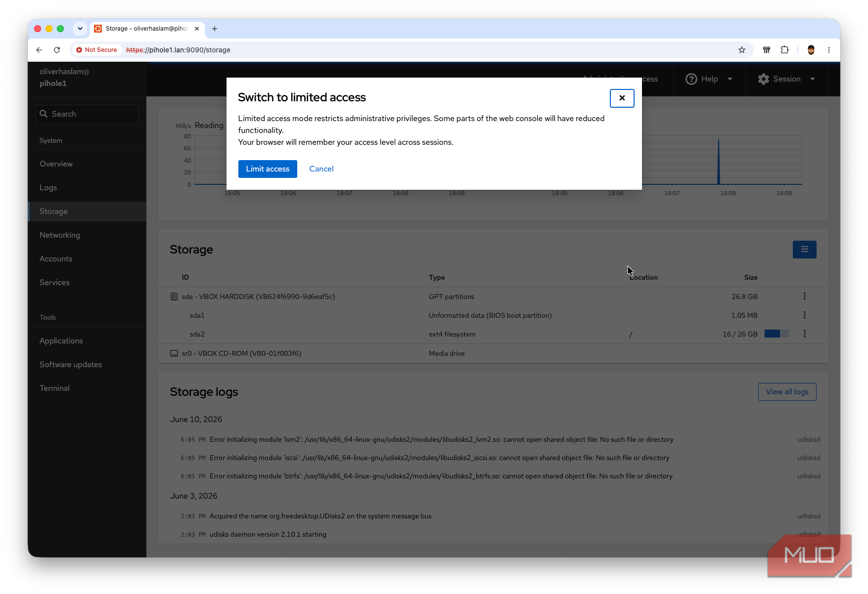Bookmark this page with the star icon
Image resolution: width=868 pixels, height=594 pixels.
click(x=741, y=50)
